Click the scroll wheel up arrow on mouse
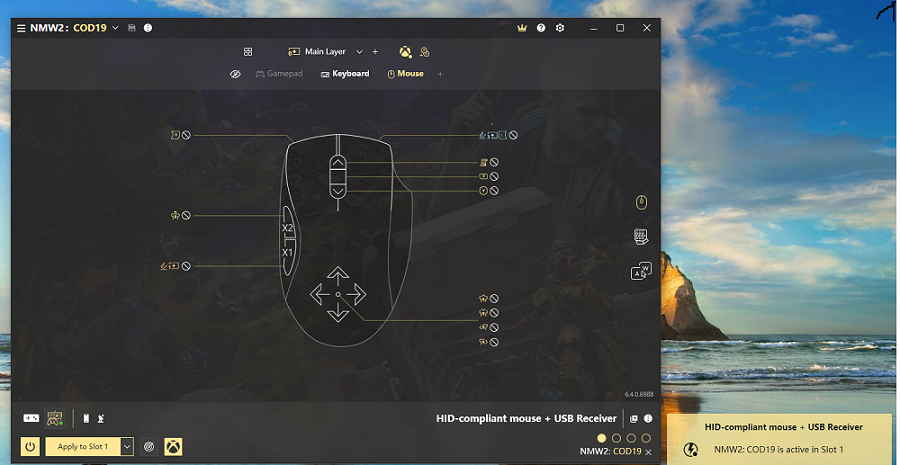900x465 pixels. 338,162
